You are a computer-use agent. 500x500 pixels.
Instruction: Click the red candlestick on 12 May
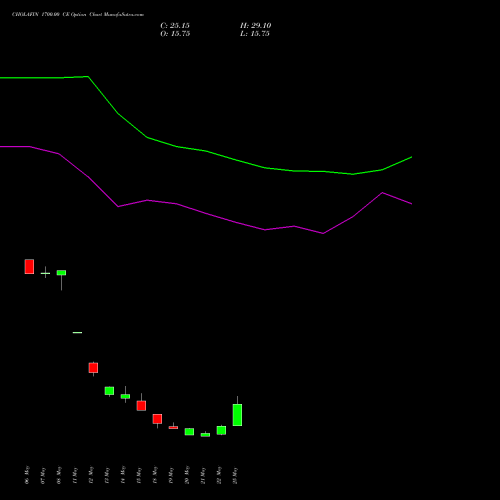[93, 368]
